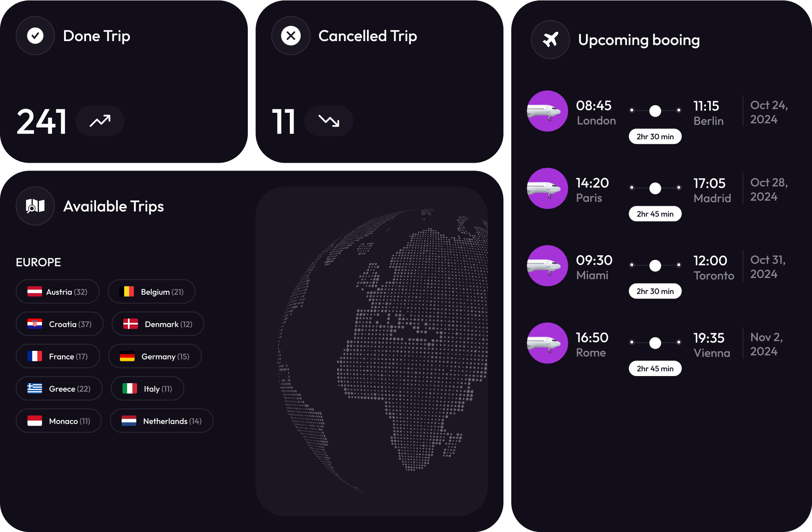Click the Available Trips map icon
This screenshot has height=532, width=812.
[x=35, y=206]
